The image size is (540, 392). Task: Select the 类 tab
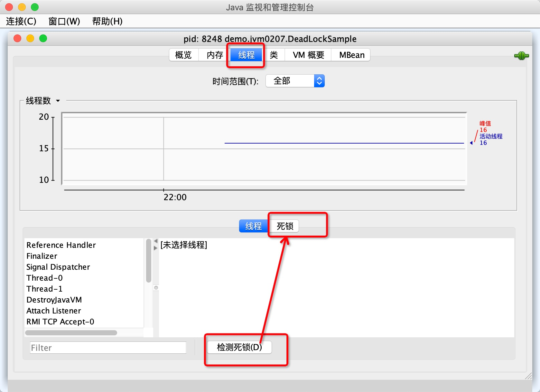pyautogui.click(x=274, y=55)
